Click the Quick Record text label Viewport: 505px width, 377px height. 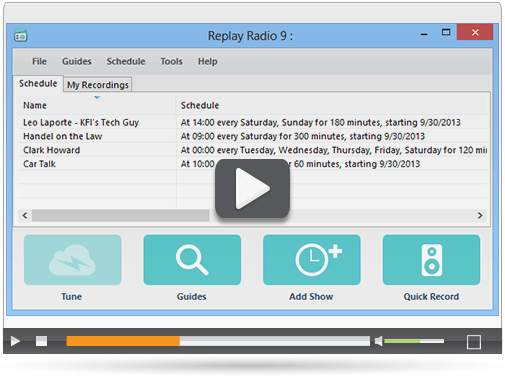[431, 296]
